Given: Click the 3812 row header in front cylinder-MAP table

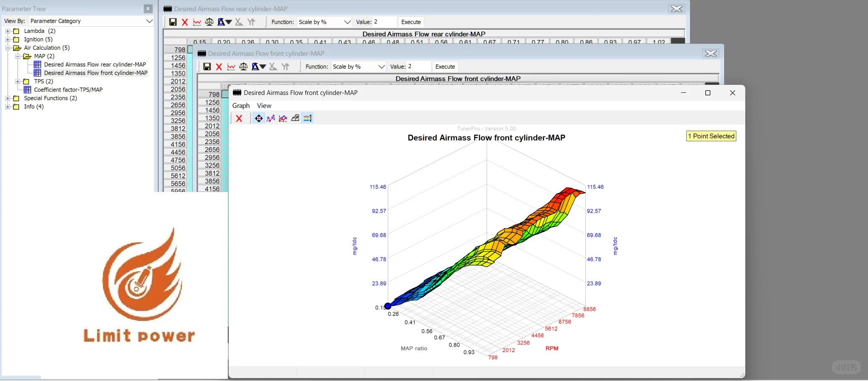Looking at the screenshot, I should pos(209,173).
